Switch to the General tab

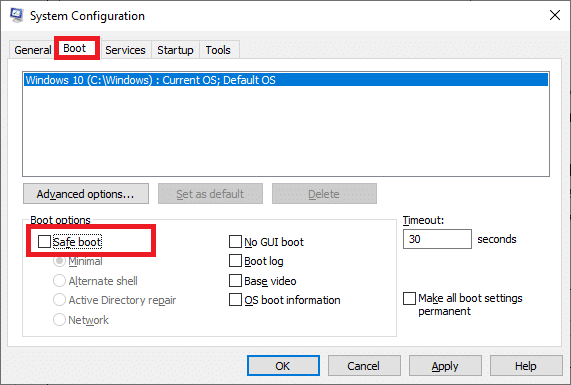(x=32, y=50)
